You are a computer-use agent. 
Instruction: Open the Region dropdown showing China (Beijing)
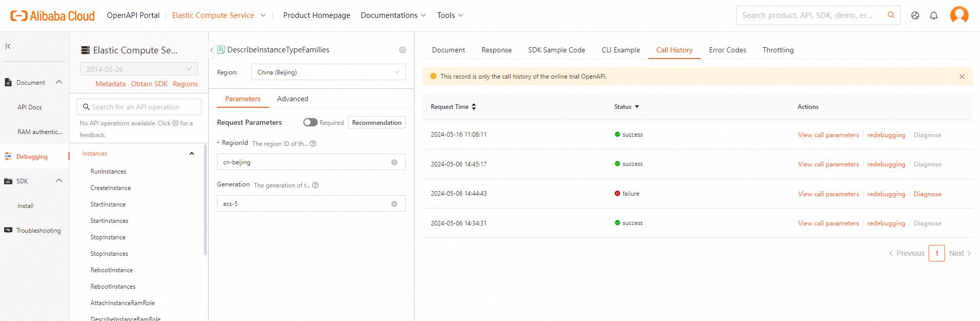(328, 72)
